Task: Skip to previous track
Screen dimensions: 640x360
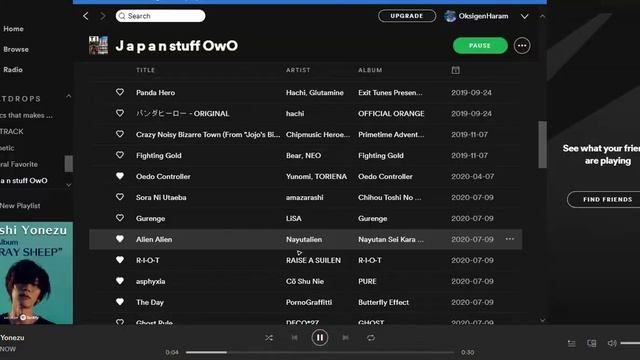Action: coord(294,338)
